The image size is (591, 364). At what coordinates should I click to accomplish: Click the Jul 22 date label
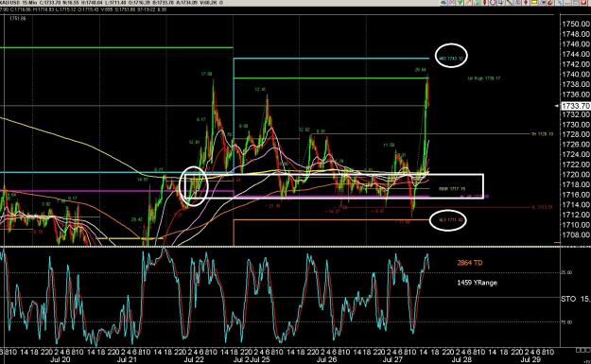click(x=194, y=359)
